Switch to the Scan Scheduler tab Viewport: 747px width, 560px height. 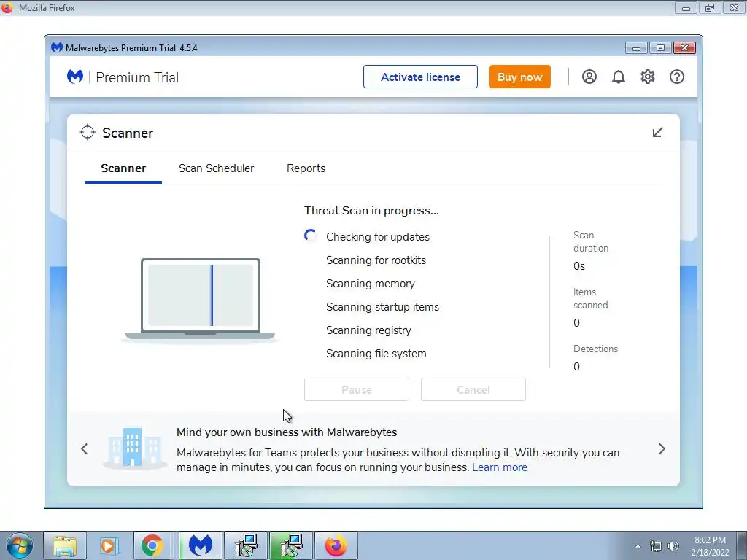pos(216,168)
